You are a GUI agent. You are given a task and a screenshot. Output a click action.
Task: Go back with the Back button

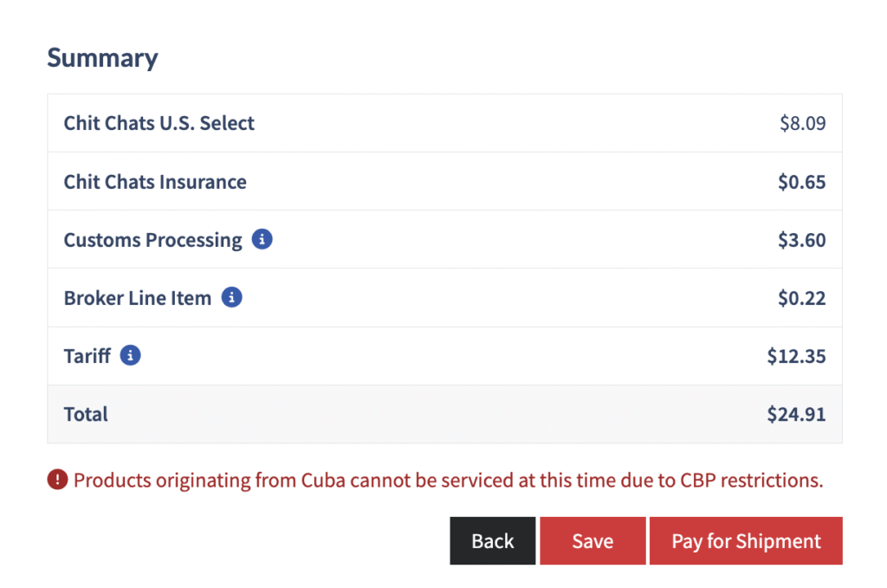[492, 541]
